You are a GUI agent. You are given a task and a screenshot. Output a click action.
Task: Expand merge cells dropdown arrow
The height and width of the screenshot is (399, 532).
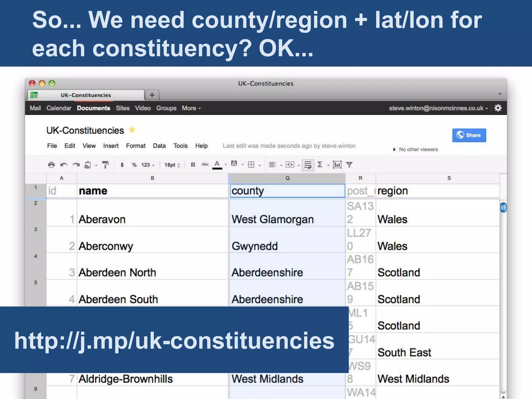[298, 165]
